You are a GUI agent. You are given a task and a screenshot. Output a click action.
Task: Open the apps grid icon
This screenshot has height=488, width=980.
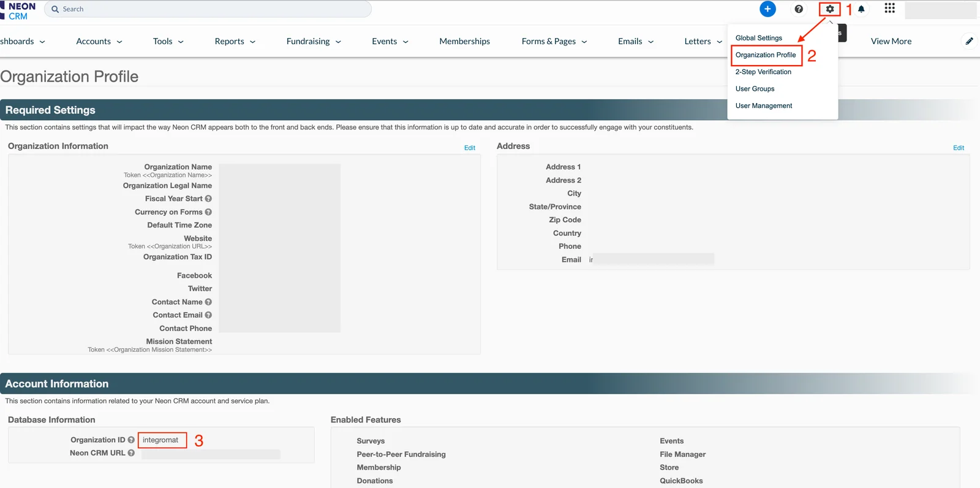point(890,8)
